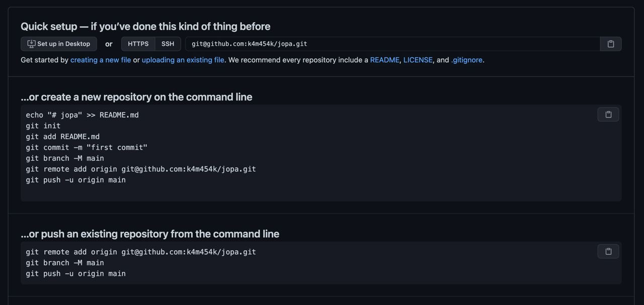Focus the git@github.com repository URL field
The height and width of the screenshot is (305, 644).
pyautogui.click(x=393, y=44)
